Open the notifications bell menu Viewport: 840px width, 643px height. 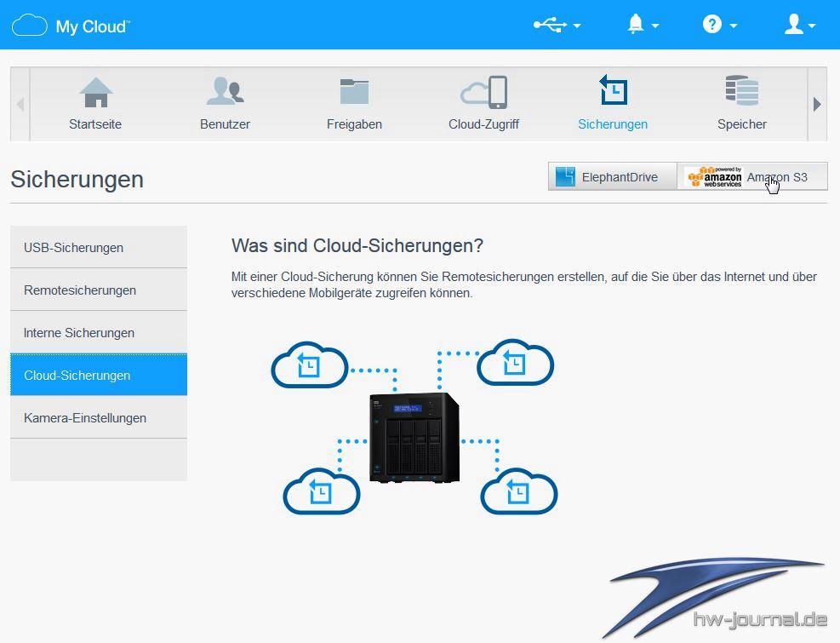coord(643,25)
